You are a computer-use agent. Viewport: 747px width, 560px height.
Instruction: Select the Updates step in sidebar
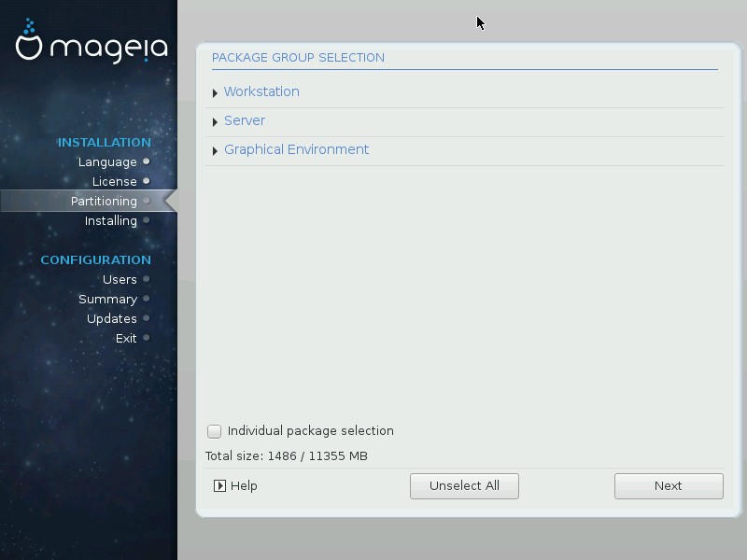click(x=111, y=318)
